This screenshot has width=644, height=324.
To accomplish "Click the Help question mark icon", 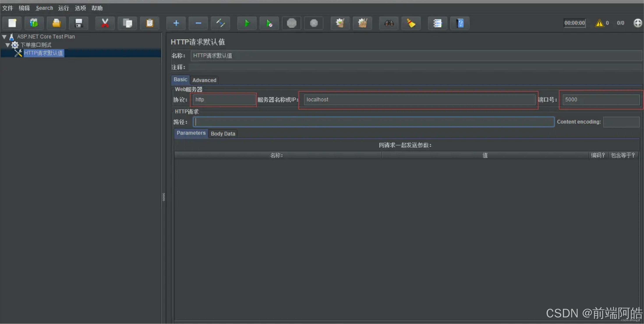I will click(x=460, y=23).
